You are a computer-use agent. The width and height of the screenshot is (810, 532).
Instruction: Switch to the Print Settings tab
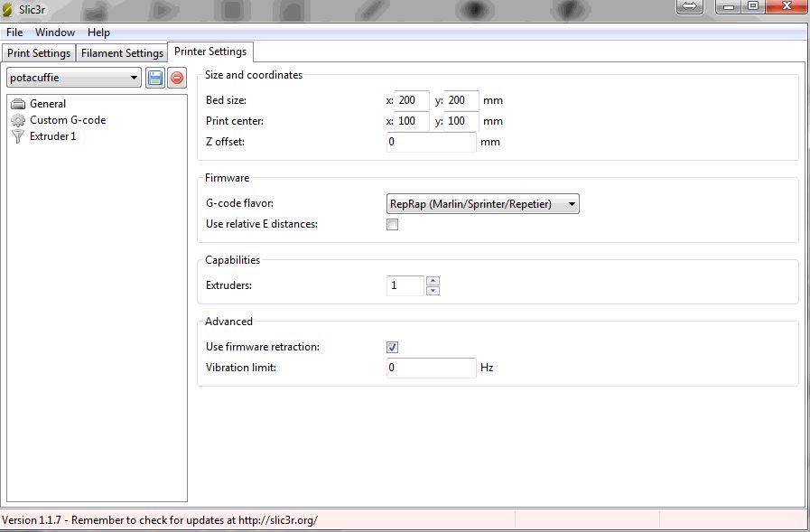point(39,53)
